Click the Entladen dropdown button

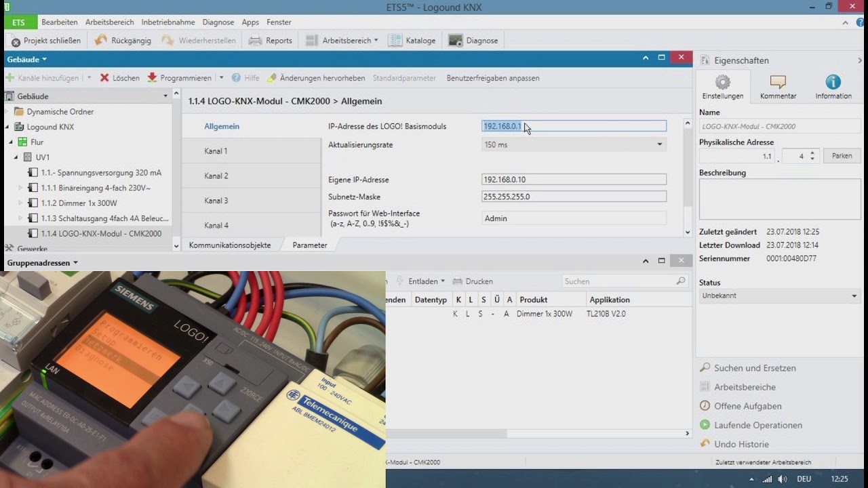pos(421,281)
